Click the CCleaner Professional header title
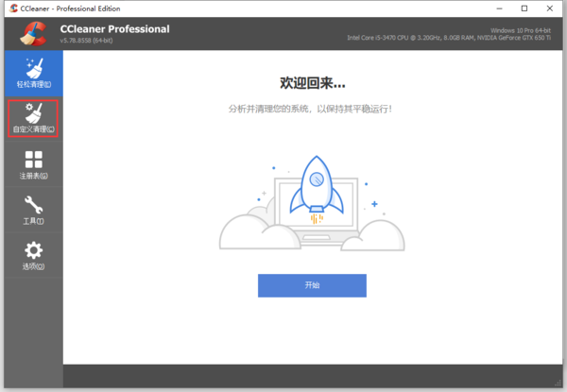 [114, 28]
